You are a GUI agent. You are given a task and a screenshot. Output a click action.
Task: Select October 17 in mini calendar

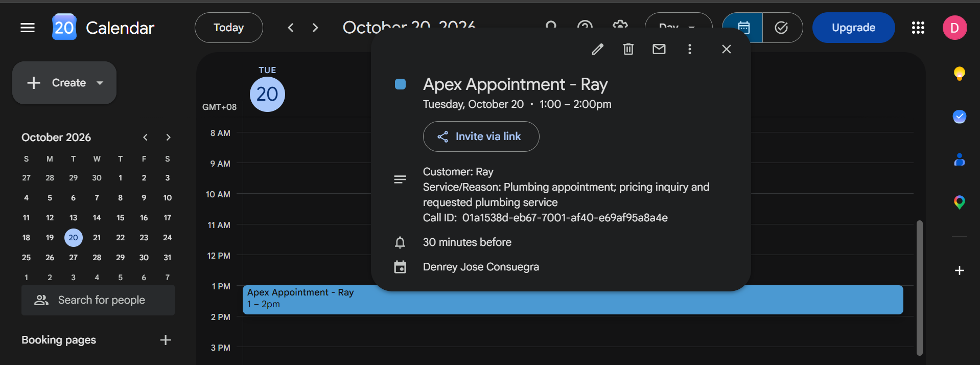coord(168,218)
